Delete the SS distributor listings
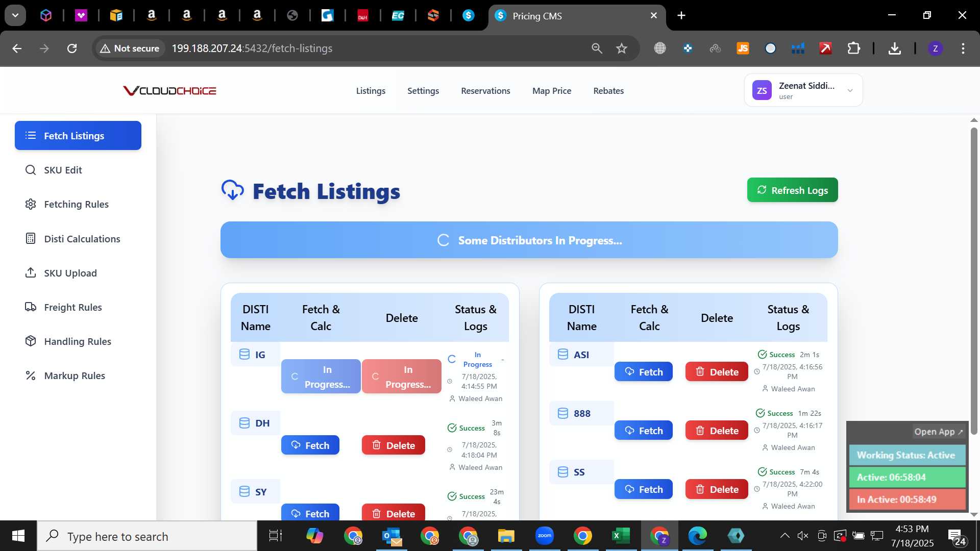 [717, 489]
